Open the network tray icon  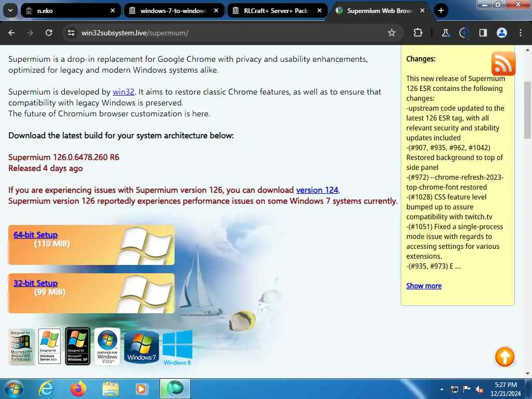(x=454, y=389)
